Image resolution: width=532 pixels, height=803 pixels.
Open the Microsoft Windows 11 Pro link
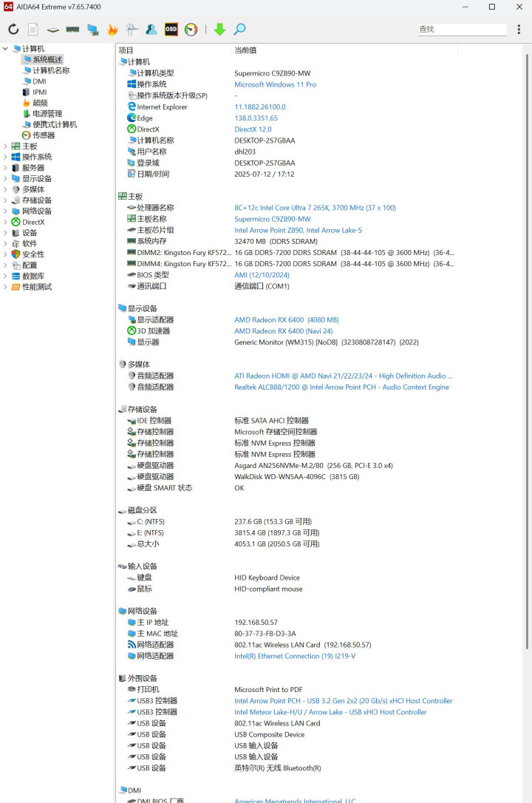pos(275,84)
